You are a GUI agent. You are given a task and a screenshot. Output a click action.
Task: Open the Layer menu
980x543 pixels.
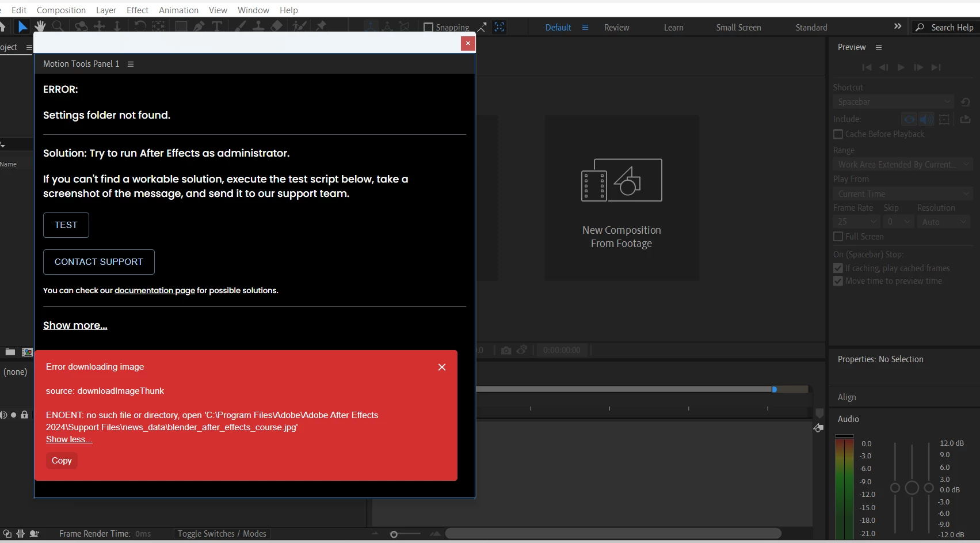click(106, 10)
